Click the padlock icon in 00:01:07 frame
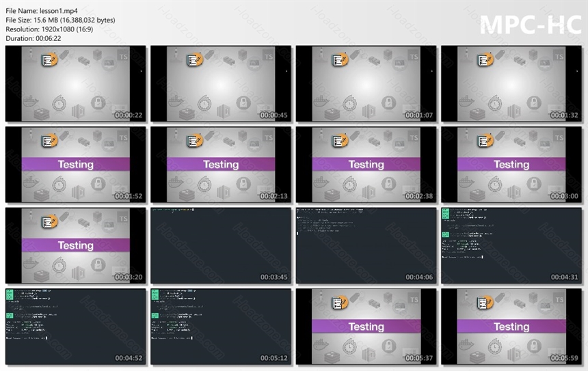 coord(388,102)
